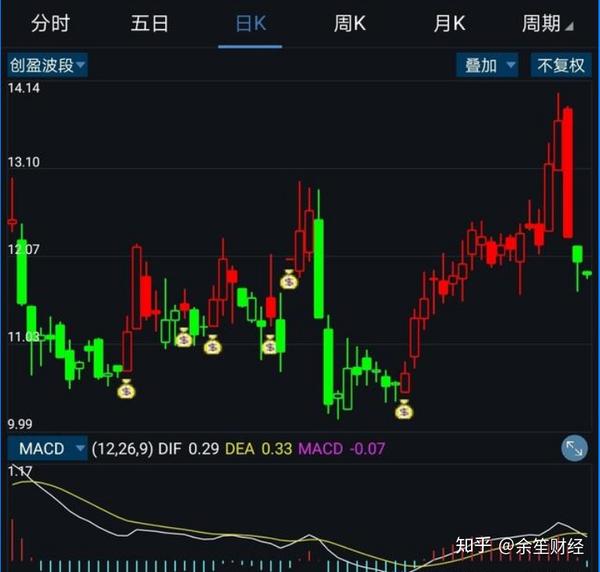Viewport: 600px width, 572px height.
Task: Click the DIF value 0.29
Action: click(204, 448)
